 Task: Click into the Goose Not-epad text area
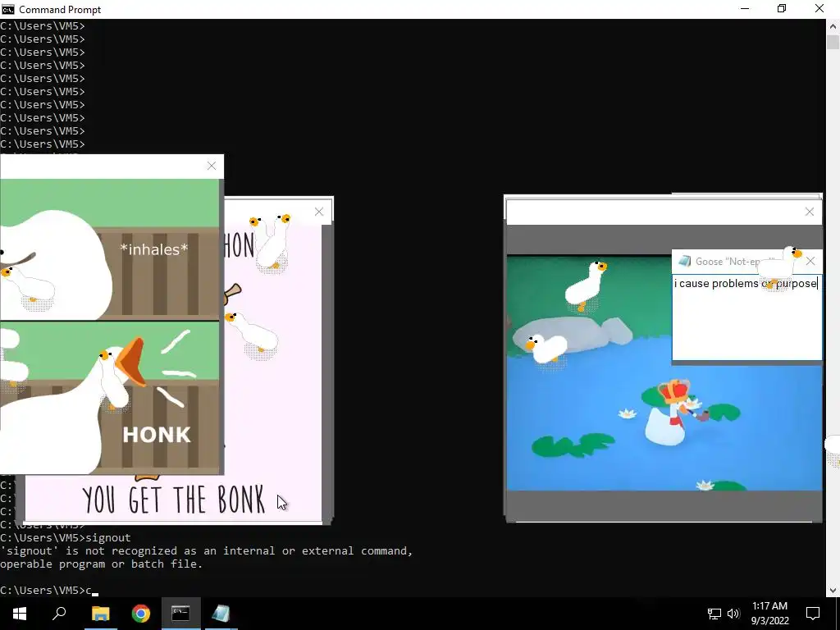click(x=746, y=318)
